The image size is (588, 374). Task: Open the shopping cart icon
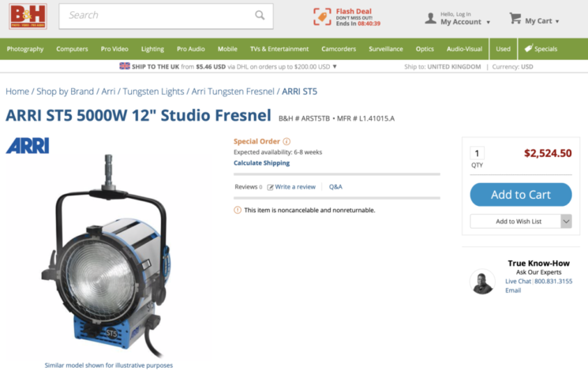coord(515,18)
